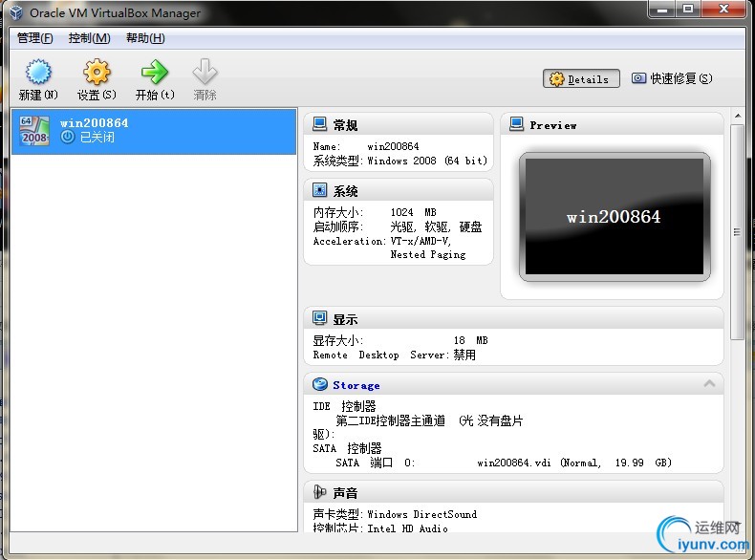The width and height of the screenshot is (755, 560).
Task: Start VM with 开始(t) green arrow
Action: pos(155,73)
